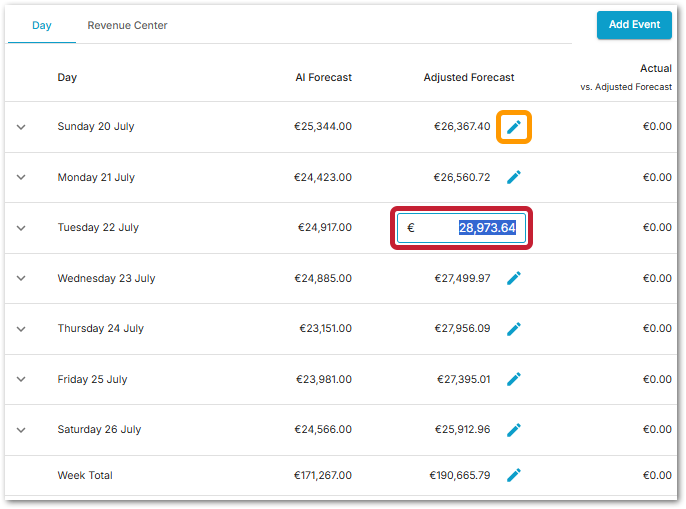This screenshot has width=686, height=509.
Task: Edit Sunday 20 July adjusted forecast
Action: tap(514, 127)
